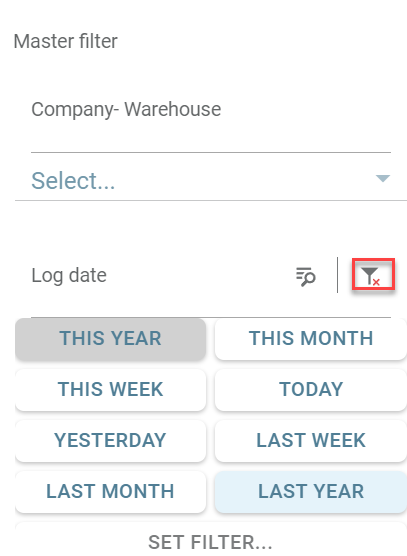Toggle the THIS MONTH date filter
407x556 pixels.
tap(311, 338)
